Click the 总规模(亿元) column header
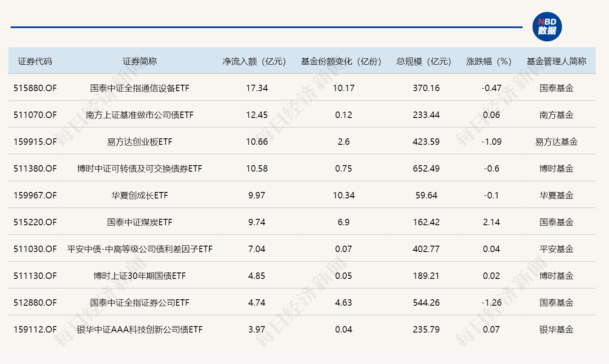Image resolution: width=609 pixels, height=364 pixels. [424, 61]
